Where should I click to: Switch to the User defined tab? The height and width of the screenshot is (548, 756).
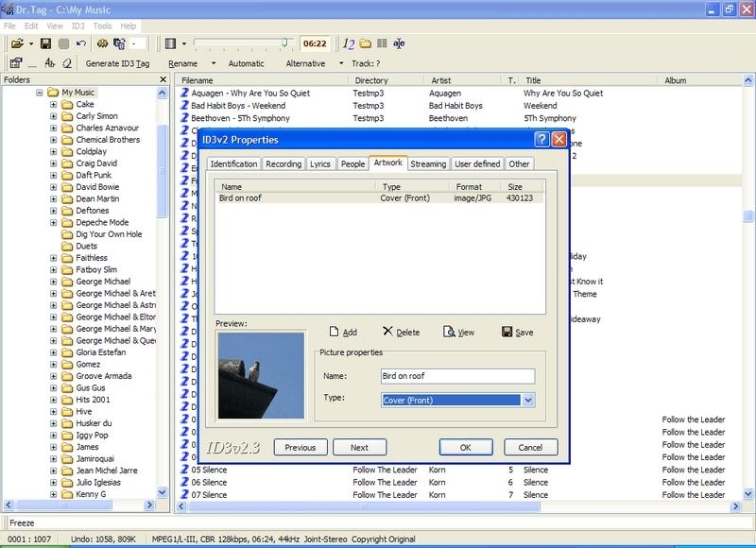[x=477, y=163]
